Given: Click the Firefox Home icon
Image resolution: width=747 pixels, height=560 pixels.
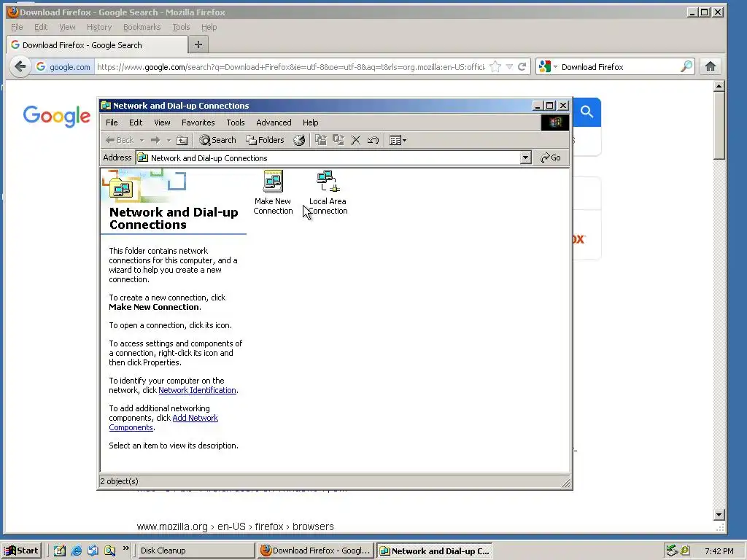Looking at the screenshot, I should click(x=711, y=66).
